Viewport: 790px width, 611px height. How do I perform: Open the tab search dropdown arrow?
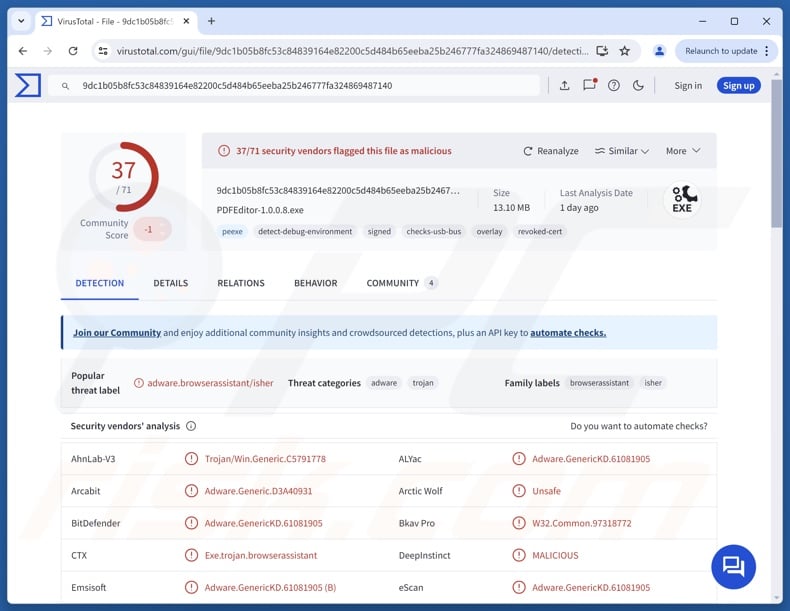tap(21, 21)
